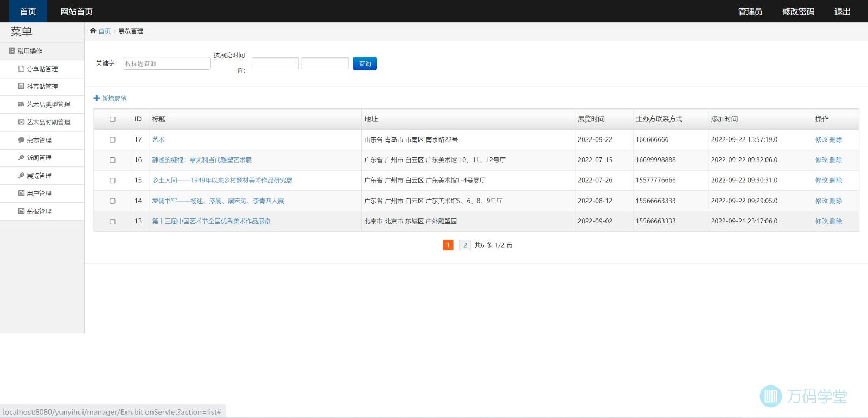Click the 用户管理 image icon
Viewport: 868px width, 418px height.
[21, 193]
